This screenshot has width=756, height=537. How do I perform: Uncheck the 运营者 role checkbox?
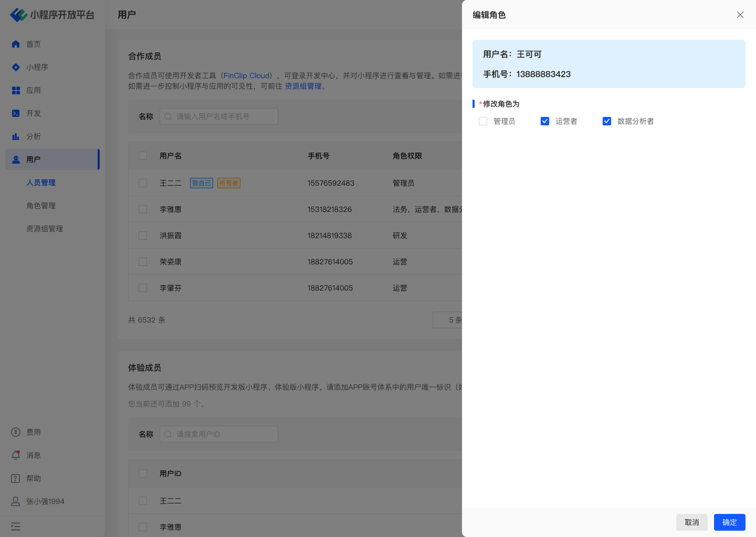tap(545, 122)
